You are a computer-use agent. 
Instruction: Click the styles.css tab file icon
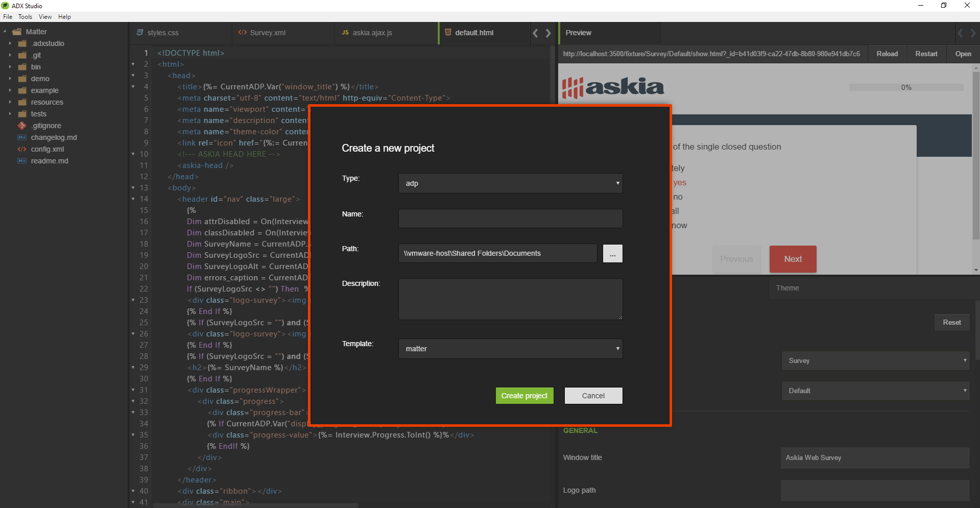[x=140, y=33]
